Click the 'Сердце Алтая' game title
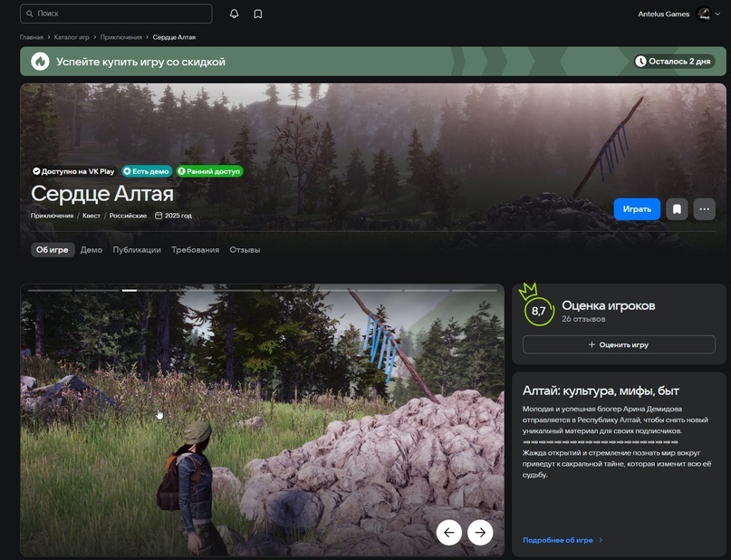This screenshot has height=560, width=731. [x=102, y=194]
